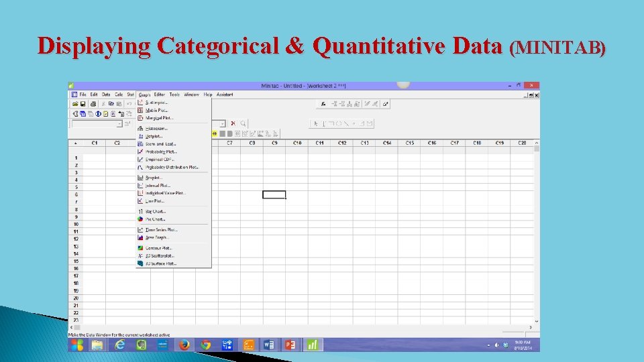Select column header C14
The image size is (644, 362).
[x=387, y=143]
